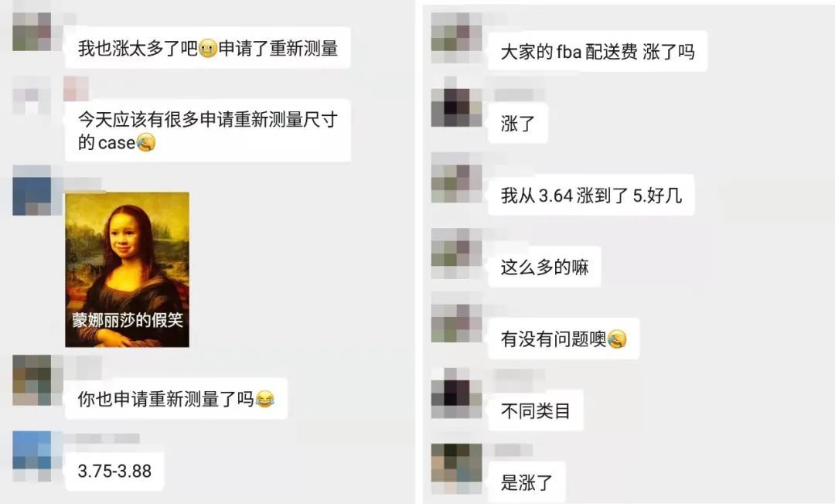Tap avatar beside the '不同类目' message
The image size is (835, 504).
456,393
